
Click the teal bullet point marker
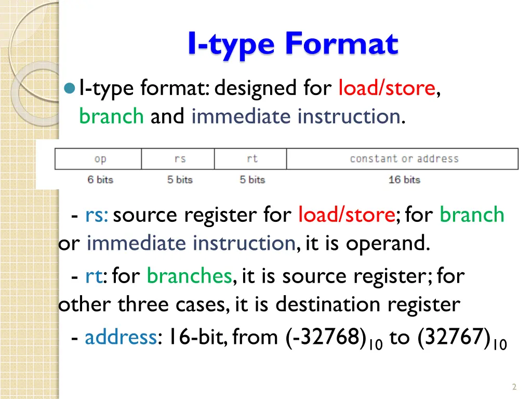click(69, 88)
